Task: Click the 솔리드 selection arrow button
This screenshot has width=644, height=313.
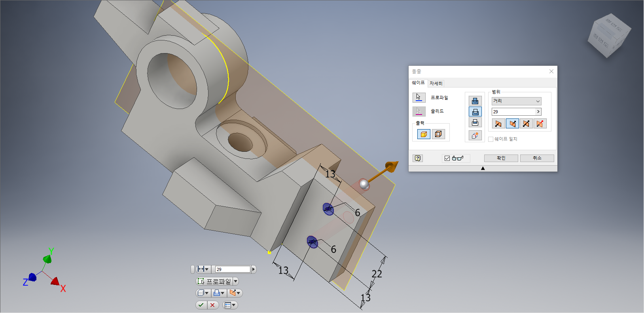Action: (x=419, y=111)
